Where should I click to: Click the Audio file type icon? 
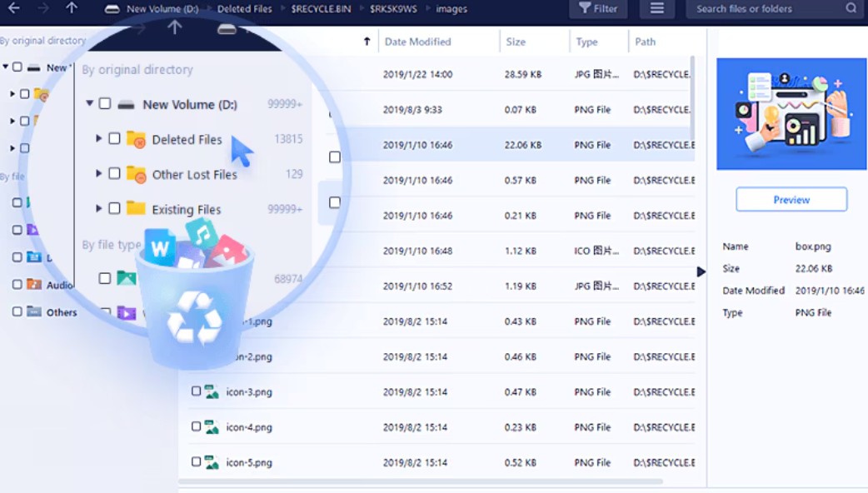coord(34,285)
